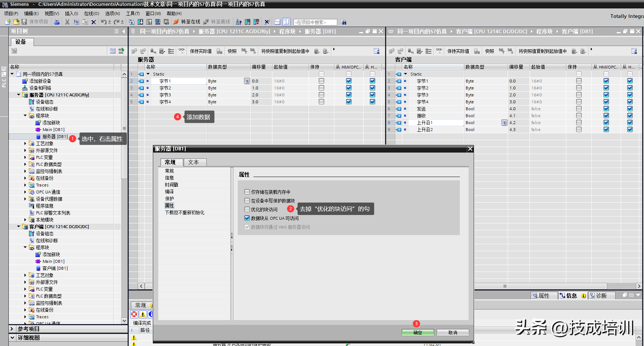Click the open project toolbar icon

pos(16,22)
